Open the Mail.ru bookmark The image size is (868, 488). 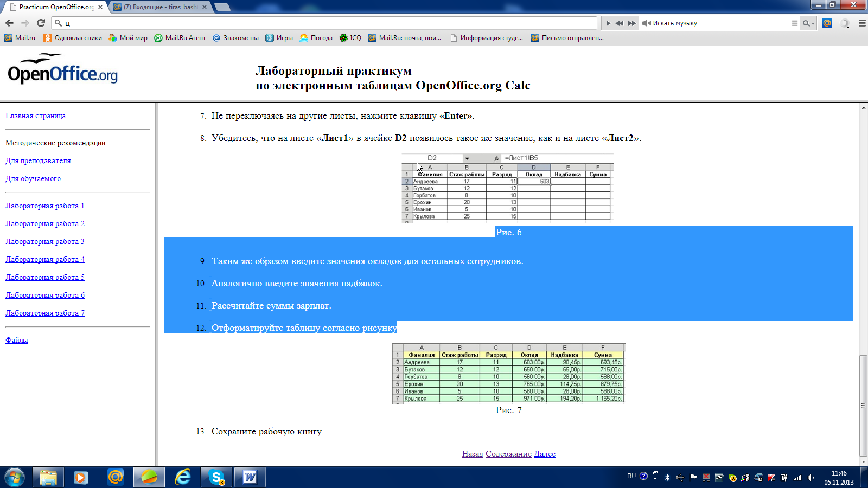pyautogui.click(x=20, y=38)
